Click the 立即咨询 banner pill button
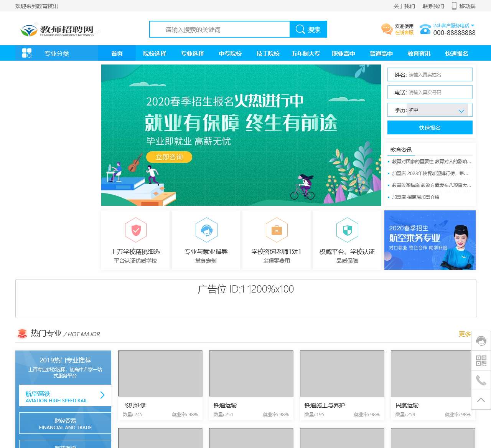The width and height of the screenshot is (491, 448). pyautogui.click(x=169, y=157)
